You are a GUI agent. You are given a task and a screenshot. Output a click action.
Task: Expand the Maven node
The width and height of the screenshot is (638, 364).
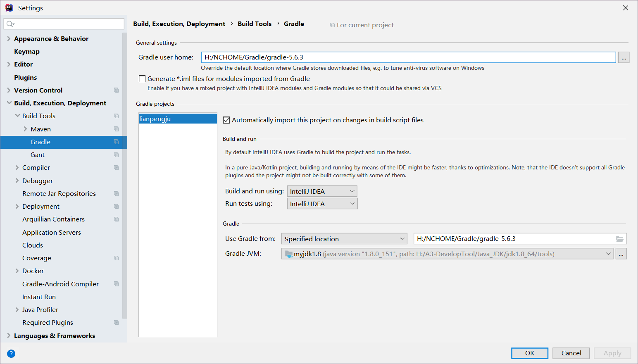pos(25,129)
